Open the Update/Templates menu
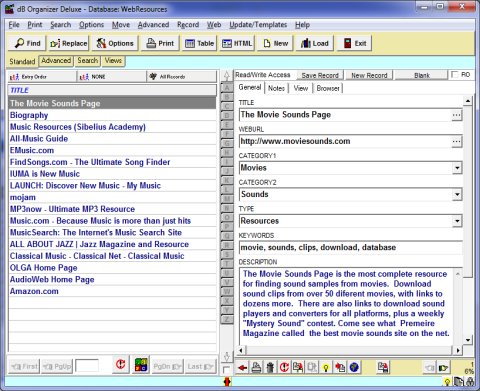480x391 pixels. tap(258, 25)
